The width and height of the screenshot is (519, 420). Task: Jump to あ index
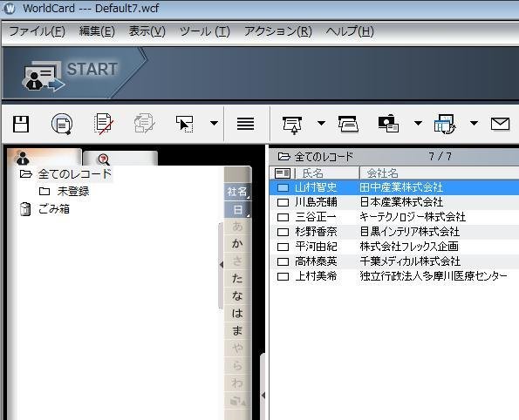point(237,227)
